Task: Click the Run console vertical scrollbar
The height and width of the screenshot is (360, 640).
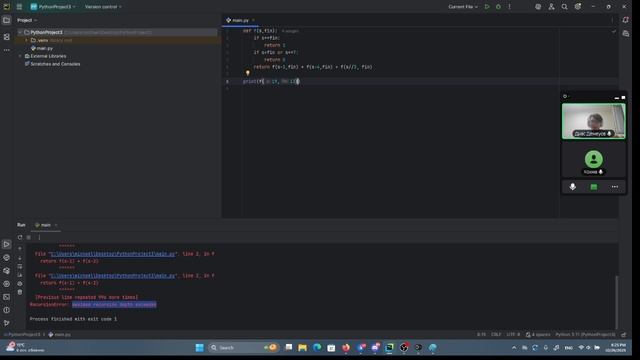Action: pos(616,302)
